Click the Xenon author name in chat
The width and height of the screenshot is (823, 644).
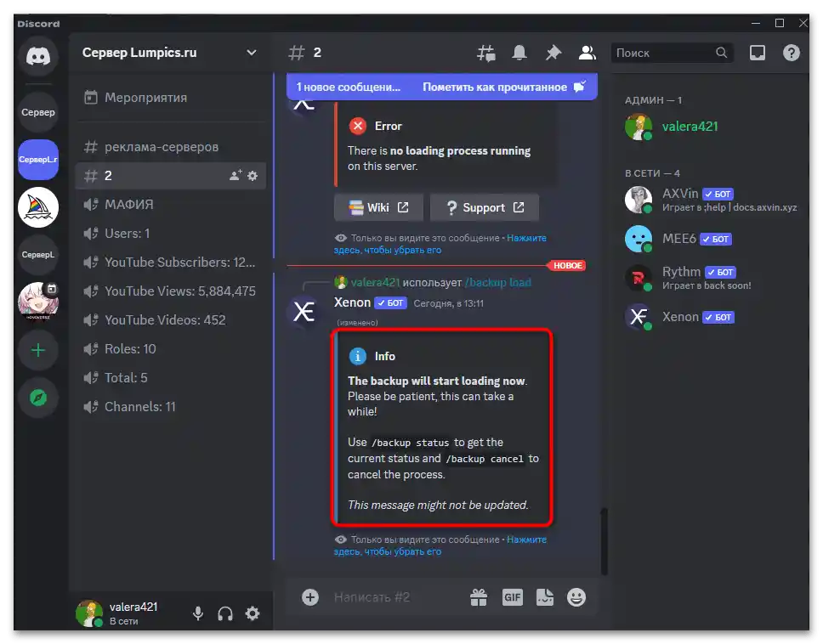(352, 302)
